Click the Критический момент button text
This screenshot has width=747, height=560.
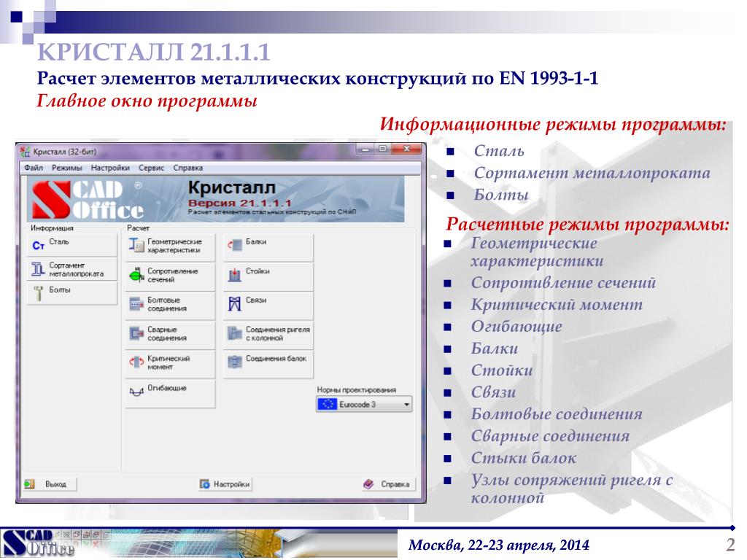point(169,363)
